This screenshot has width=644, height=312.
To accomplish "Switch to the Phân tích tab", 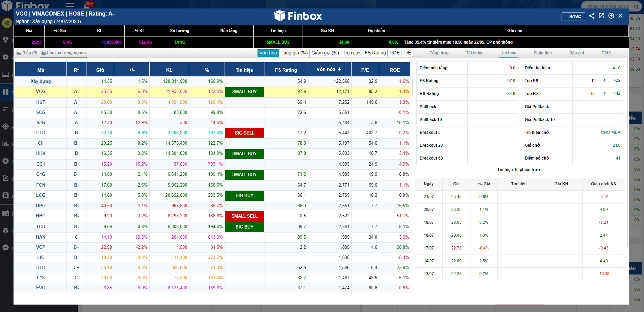I will [x=543, y=53].
